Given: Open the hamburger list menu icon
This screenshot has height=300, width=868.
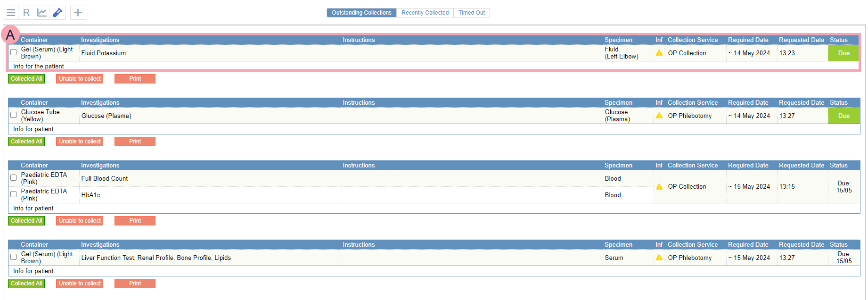Looking at the screenshot, I should (11, 13).
